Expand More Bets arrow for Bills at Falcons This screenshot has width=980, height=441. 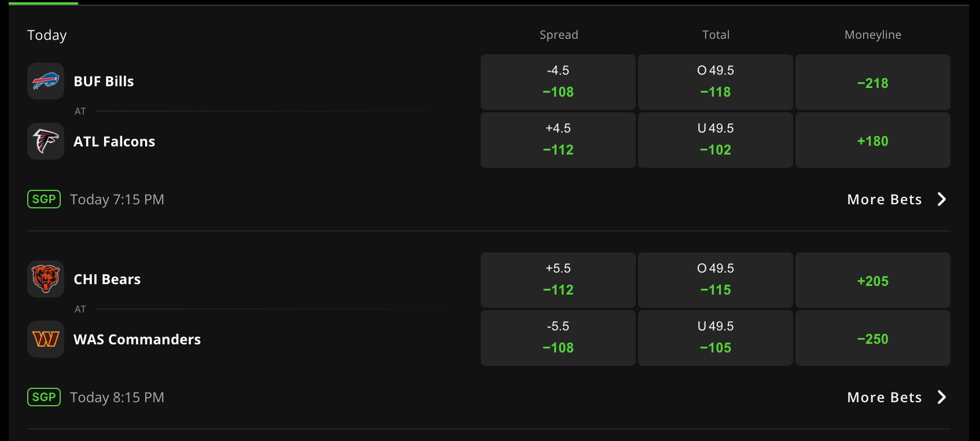pyautogui.click(x=941, y=199)
